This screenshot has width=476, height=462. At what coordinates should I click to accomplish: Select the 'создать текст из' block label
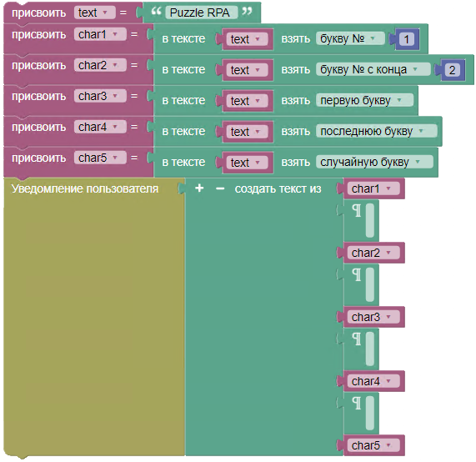(278, 188)
